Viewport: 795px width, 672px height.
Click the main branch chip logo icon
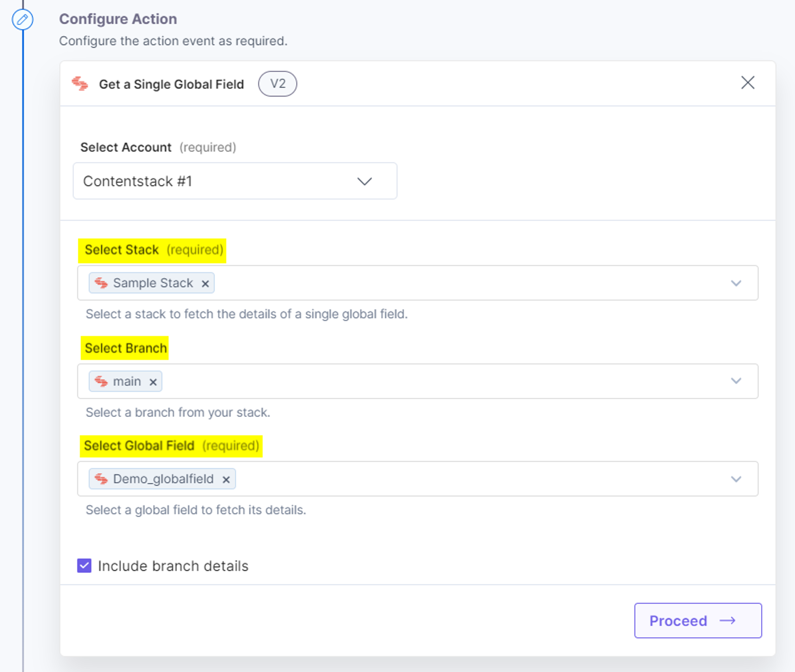(101, 381)
